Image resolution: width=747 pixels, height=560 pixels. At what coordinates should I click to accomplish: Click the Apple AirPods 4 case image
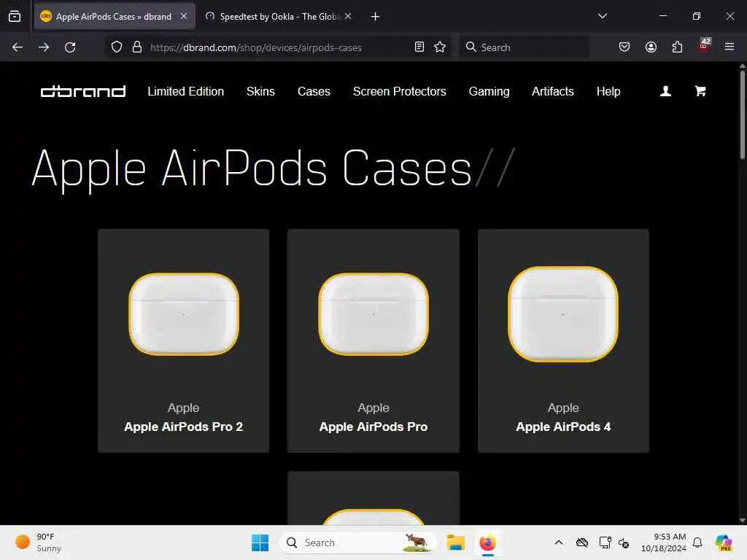(x=563, y=314)
